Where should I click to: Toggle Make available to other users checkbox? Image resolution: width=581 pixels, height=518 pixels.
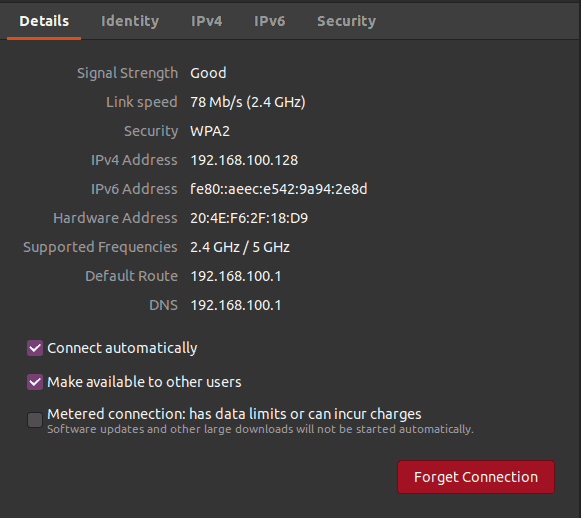[x=35, y=382]
